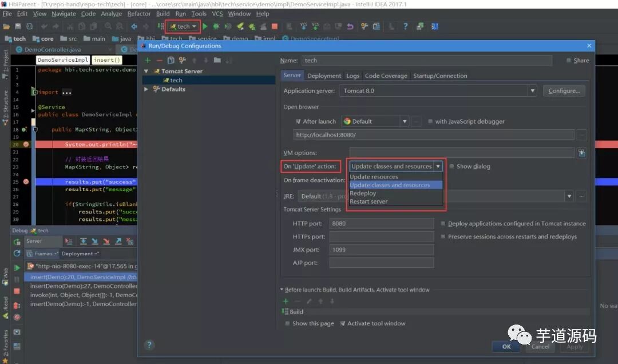Image resolution: width=618 pixels, height=364 pixels.
Task: Click the Save All toolbar icon
Action: tap(18, 26)
